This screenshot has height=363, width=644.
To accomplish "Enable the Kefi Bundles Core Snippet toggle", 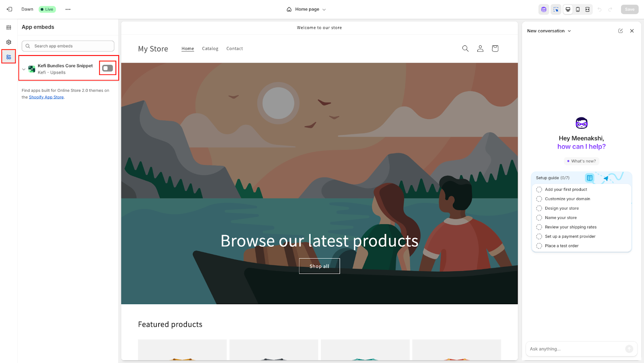I will 107,68.
